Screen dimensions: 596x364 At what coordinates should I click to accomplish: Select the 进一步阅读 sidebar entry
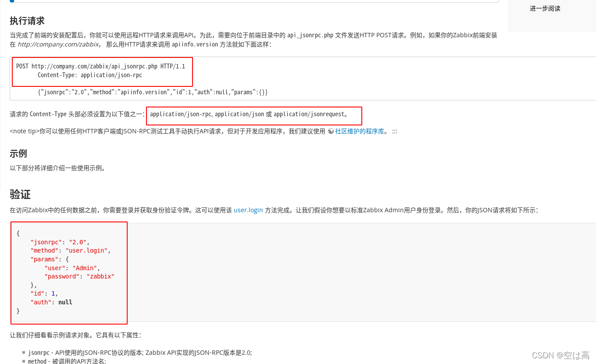tap(545, 8)
